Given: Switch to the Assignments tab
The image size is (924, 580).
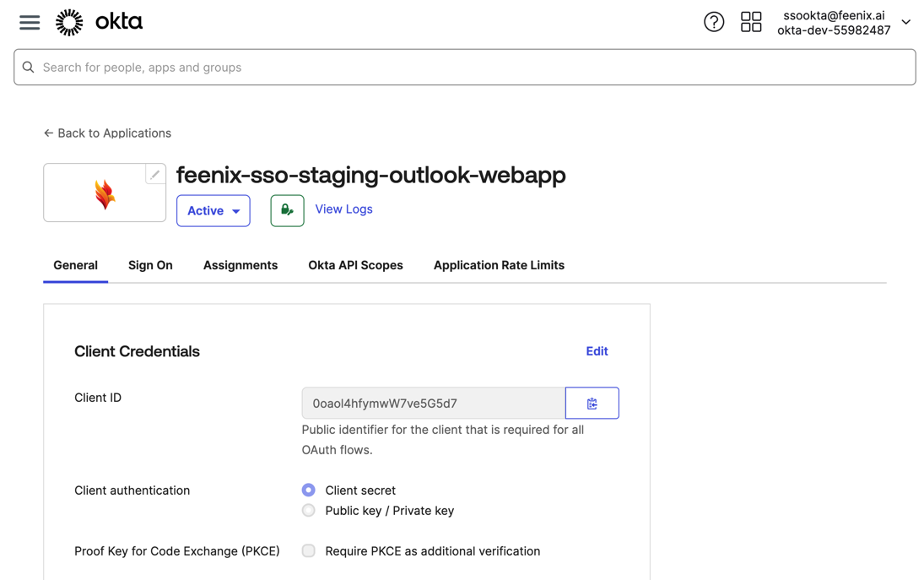Looking at the screenshot, I should click(240, 265).
